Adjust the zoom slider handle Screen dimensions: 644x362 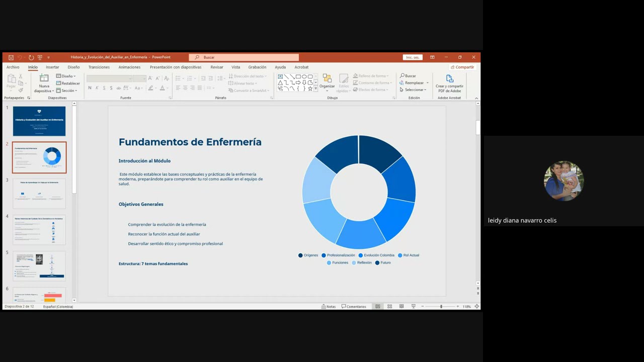click(x=441, y=306)
